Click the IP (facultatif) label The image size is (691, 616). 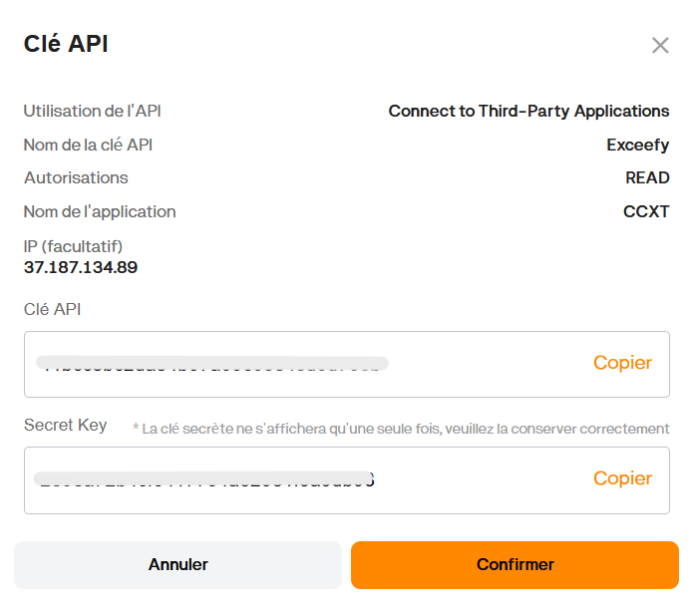point(73,246)
